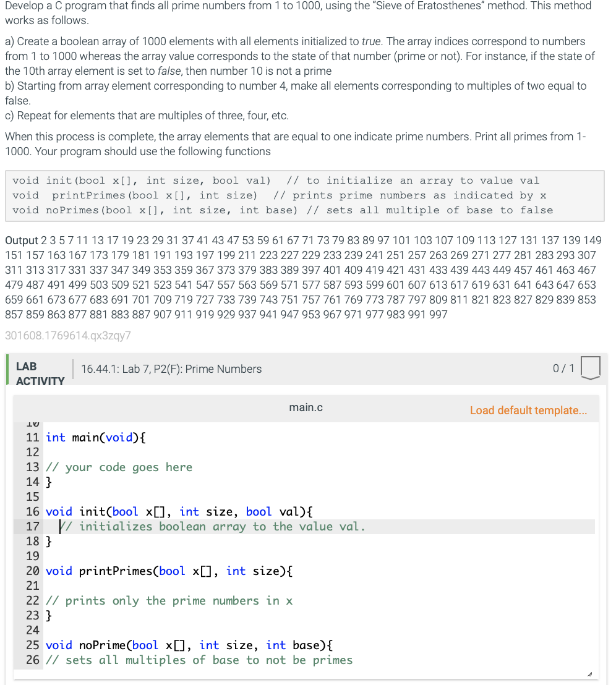This screenshot has width=616, height=685.
Task: Click line number 25 in the editor gutter
Action: [32, 645]
